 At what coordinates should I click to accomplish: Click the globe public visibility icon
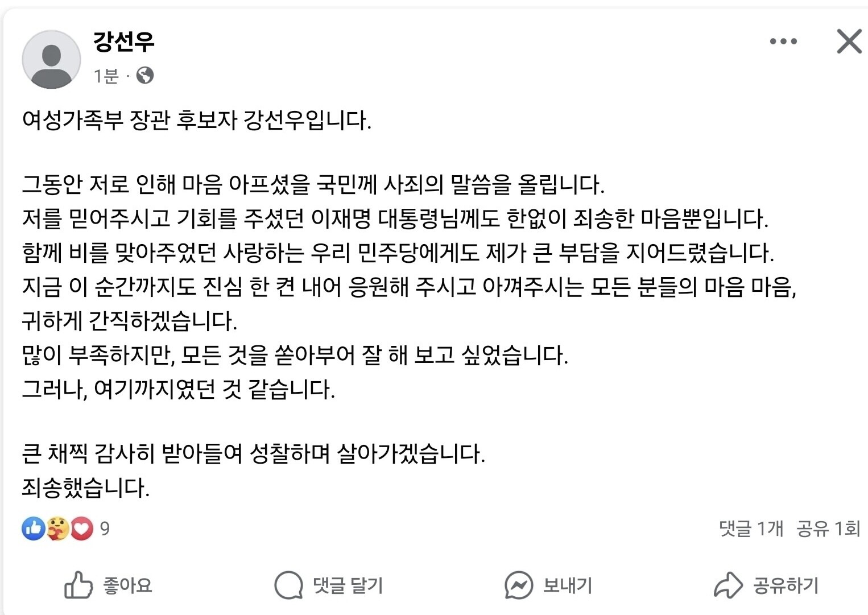(144, 75)
